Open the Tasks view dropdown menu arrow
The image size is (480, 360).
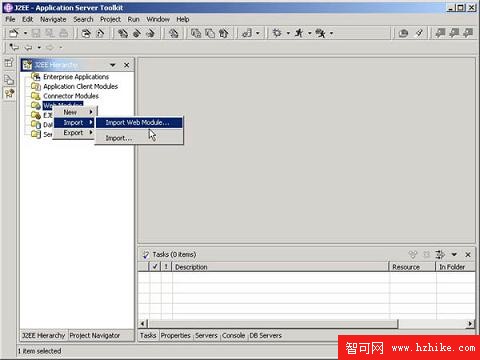click(x=454, y=255)
